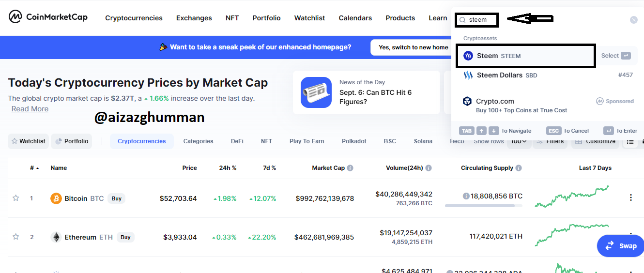Viewport: 644px width, 273px height.
Task: Switch to the Polkadot tab
Action: [354, 141]
